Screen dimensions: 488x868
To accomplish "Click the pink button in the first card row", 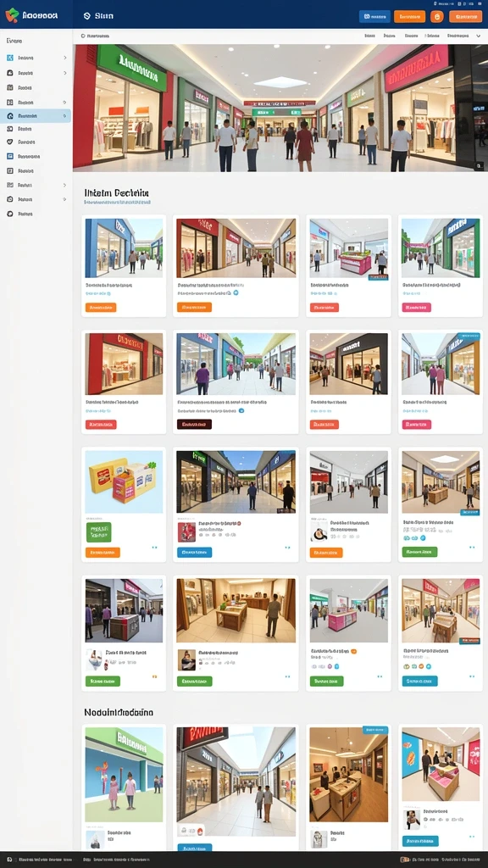I will coord(416,307).
